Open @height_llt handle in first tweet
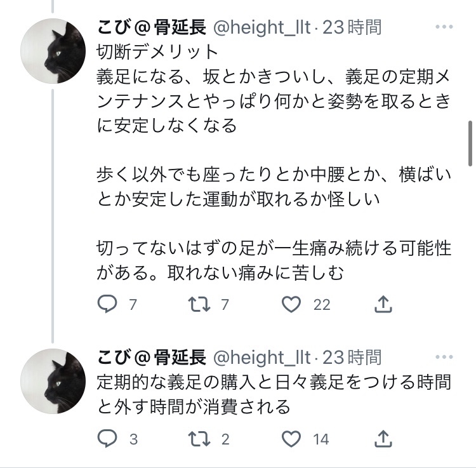Viewport: 476px width, 468px height. click(x=262, y=27)
